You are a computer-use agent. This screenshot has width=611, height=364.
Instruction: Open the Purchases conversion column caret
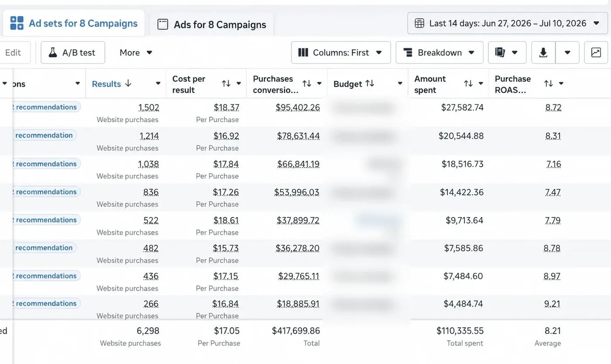point(319,83)
